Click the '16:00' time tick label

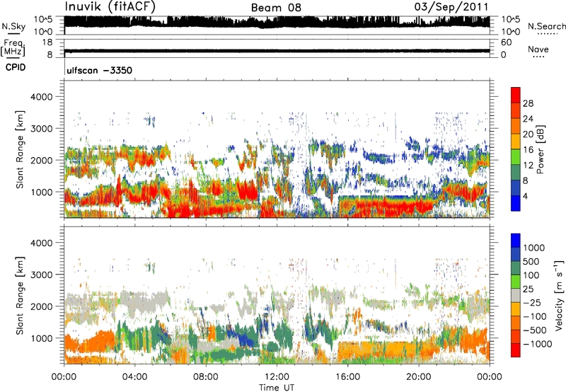(x=347, y=377)
